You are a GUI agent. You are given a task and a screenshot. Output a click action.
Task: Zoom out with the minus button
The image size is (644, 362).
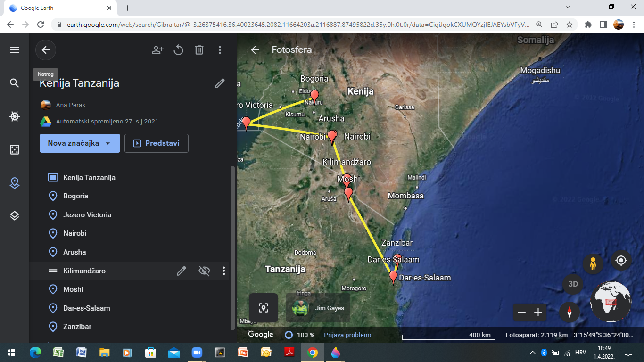[x=521, y=312]
